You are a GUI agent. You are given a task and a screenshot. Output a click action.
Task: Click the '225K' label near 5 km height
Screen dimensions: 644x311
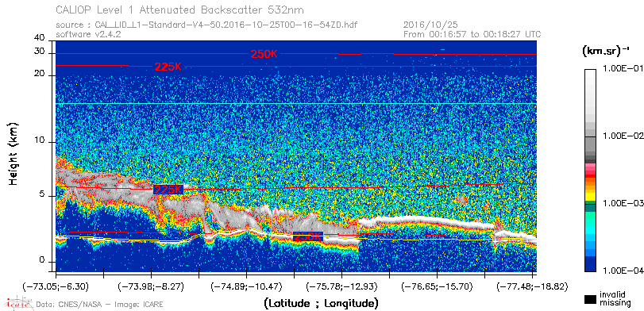pos(168,190)
